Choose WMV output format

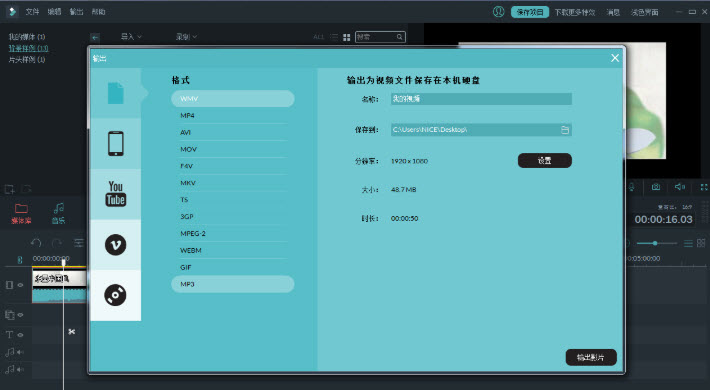coord(233,99)
